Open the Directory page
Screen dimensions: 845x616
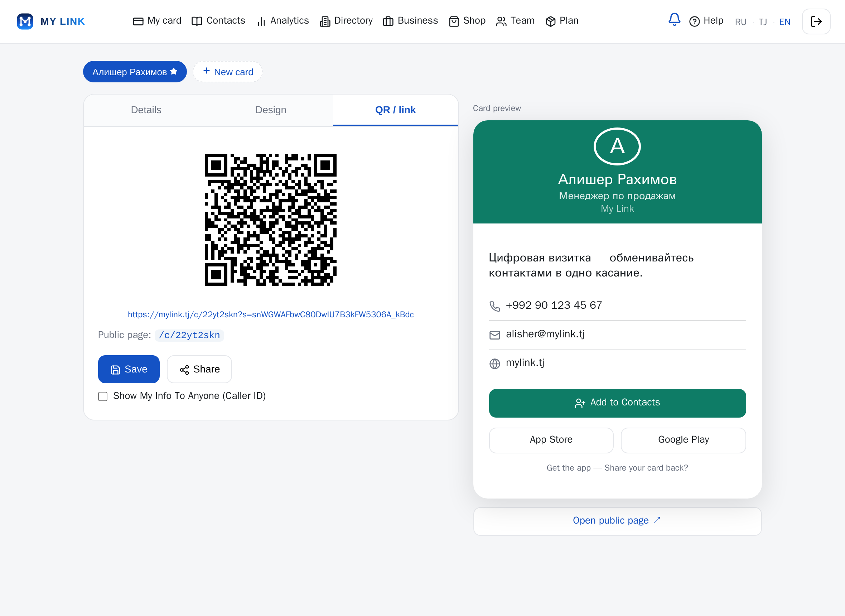(346, 21)
